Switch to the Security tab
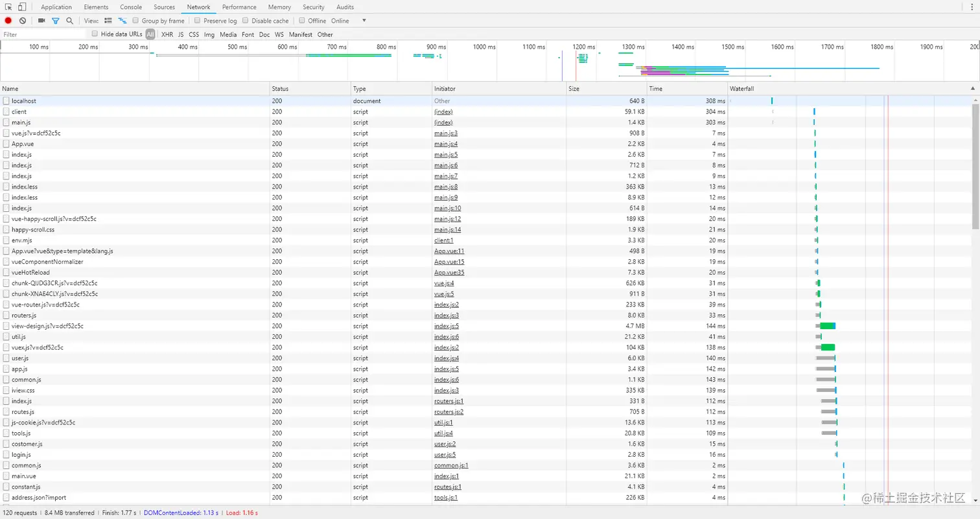This screenshot has height=519, width=980. pos(314,7)
